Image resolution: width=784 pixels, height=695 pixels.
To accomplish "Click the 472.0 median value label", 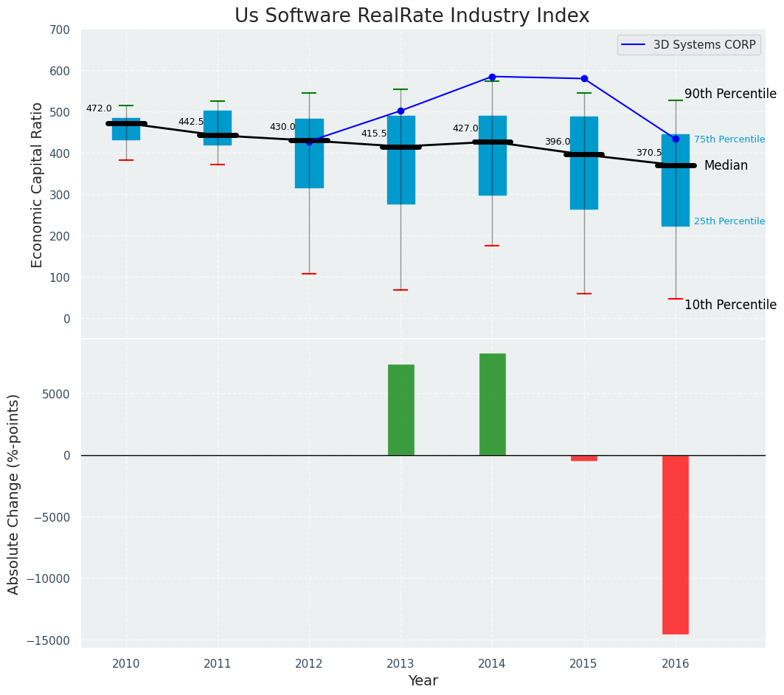I will (x=99, y=108).
